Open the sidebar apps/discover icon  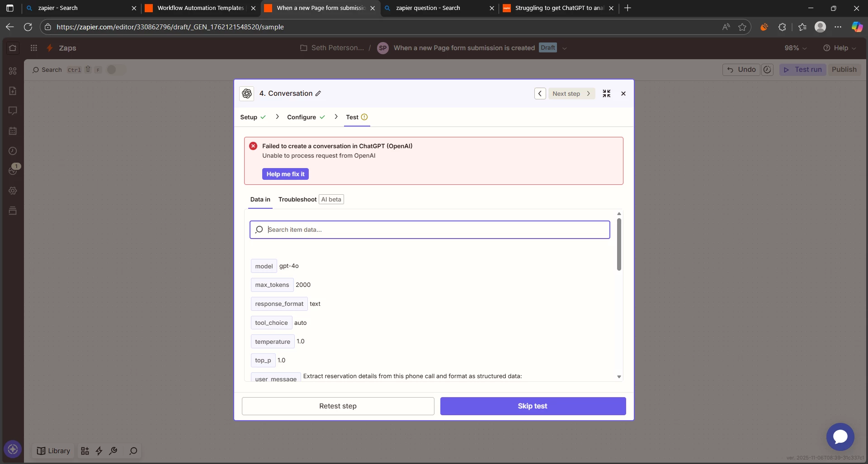pos(13,71)
